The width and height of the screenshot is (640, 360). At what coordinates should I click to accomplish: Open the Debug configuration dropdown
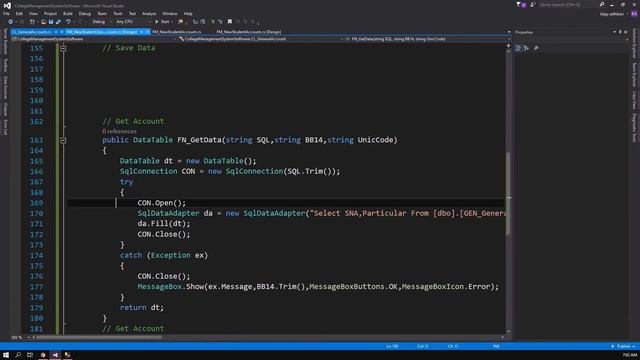[x=101, y=22]
